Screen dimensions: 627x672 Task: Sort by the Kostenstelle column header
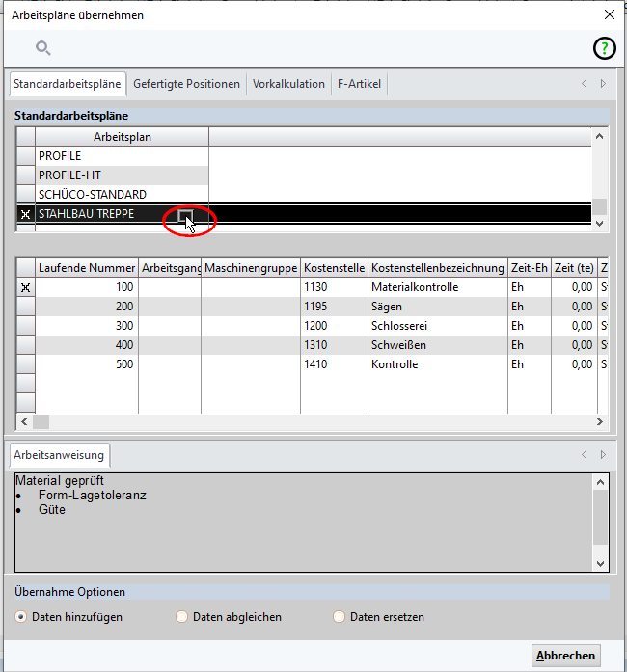coord(333,267)
